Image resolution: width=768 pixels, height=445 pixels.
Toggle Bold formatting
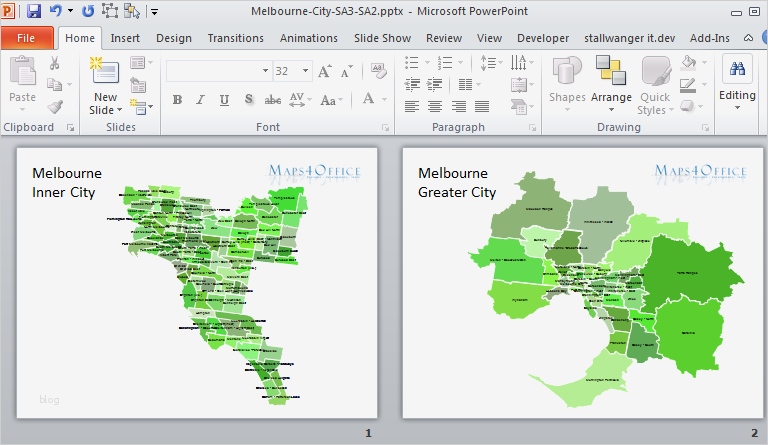click(177, 100)
